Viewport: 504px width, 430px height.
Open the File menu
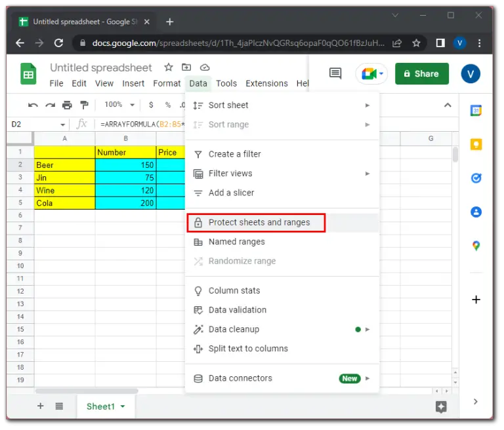(56, 83)
